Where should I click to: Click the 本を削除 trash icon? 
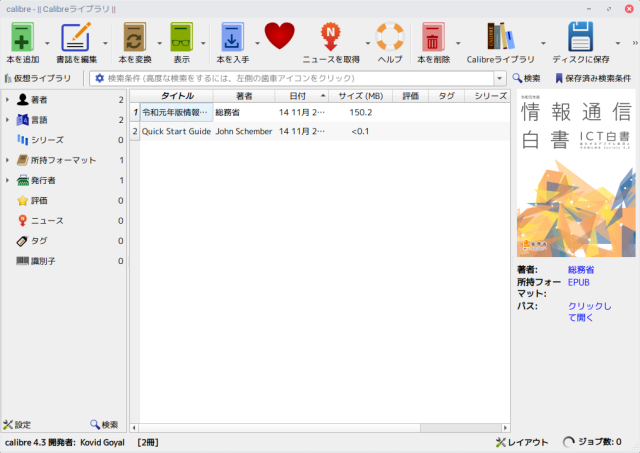point(433,37)
